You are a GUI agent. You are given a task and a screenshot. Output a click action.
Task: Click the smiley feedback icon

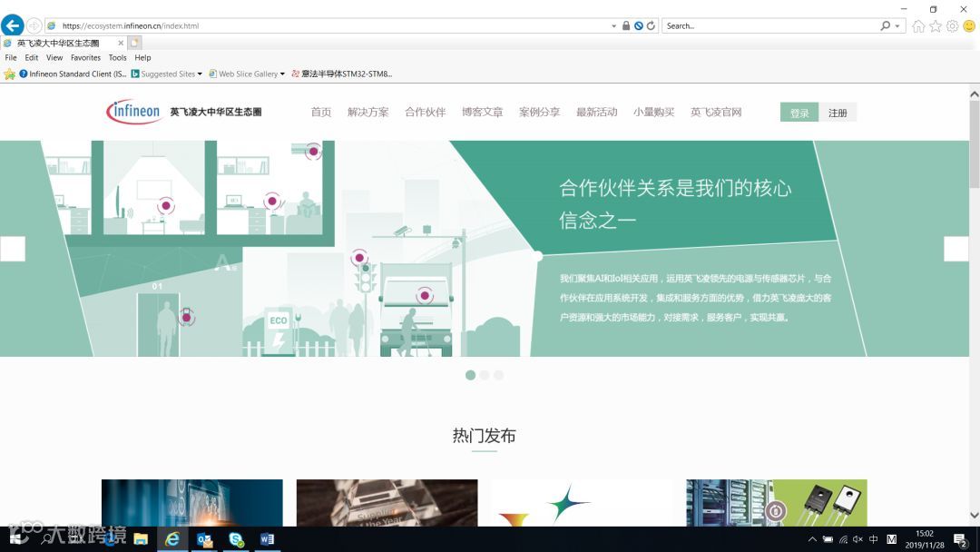coord(969,25)
